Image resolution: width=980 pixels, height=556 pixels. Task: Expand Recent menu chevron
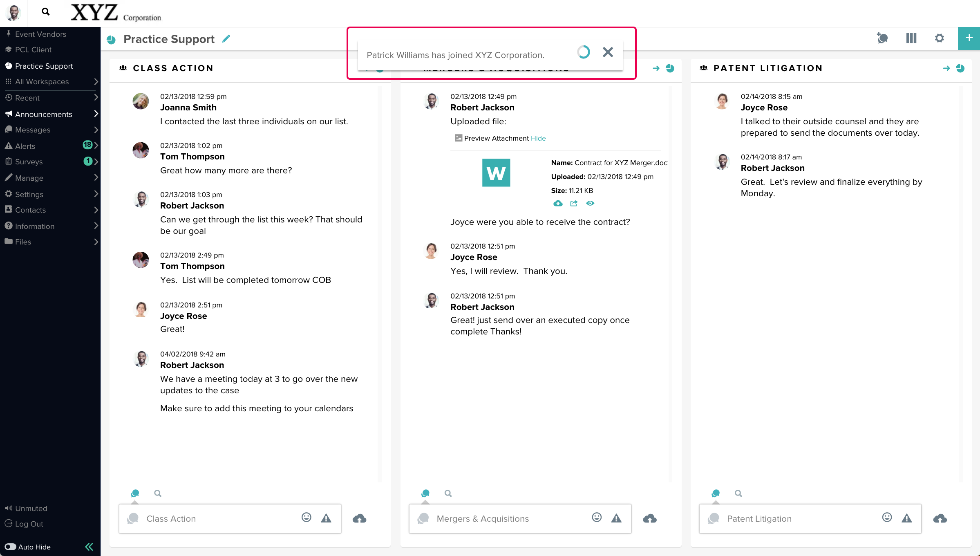96,97
